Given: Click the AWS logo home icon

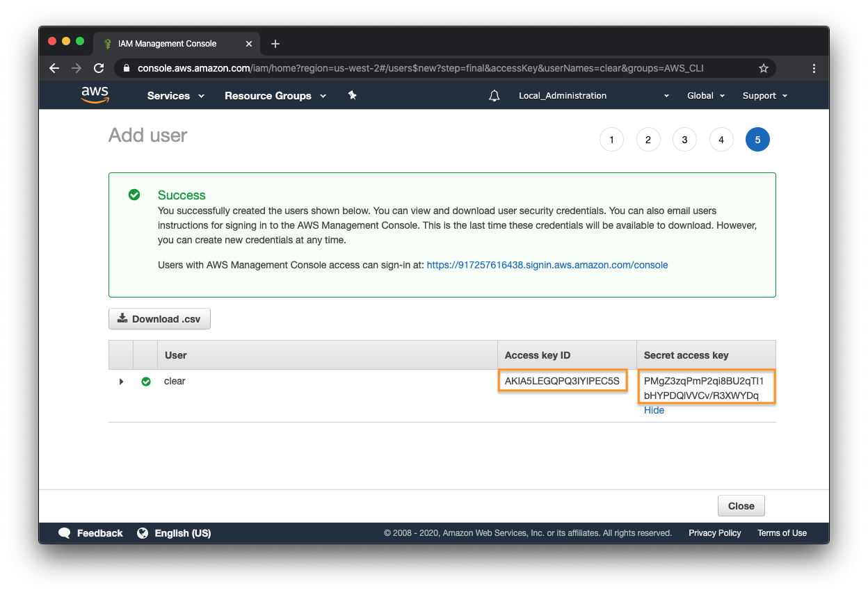Looking at the screenshot, I should pyautogui.click(x=95, y=95).
